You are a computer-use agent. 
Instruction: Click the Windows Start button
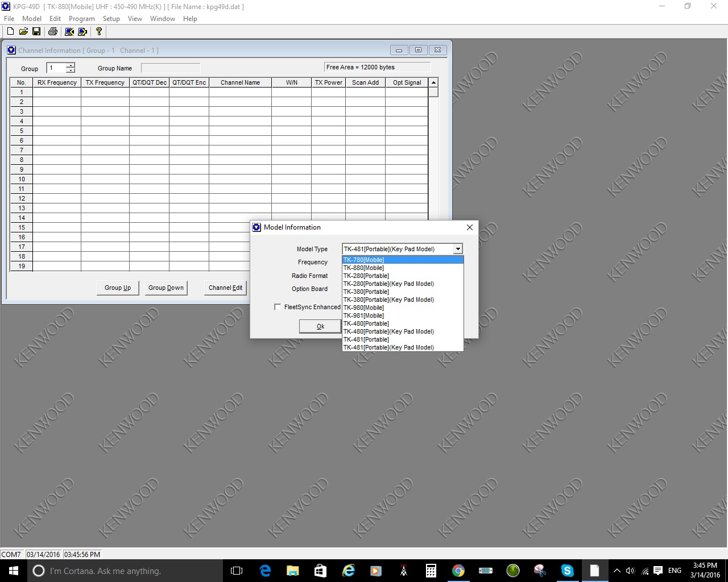tap(14, 571)
